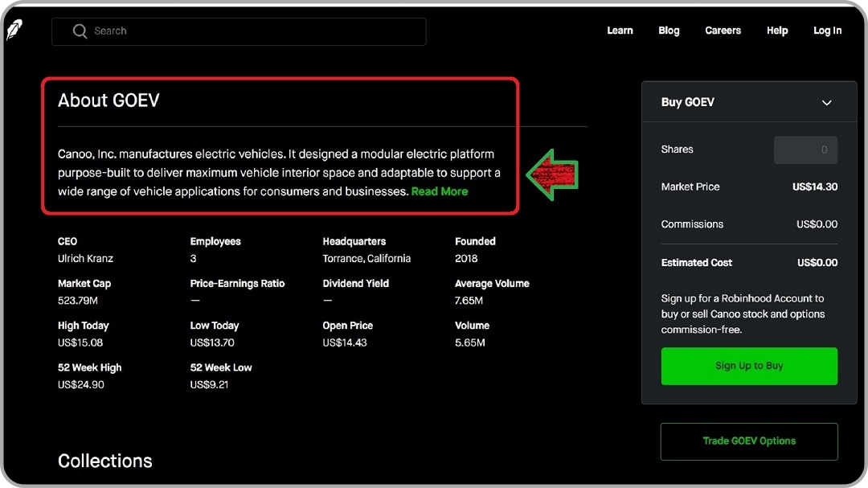This screenshot has width=868, height=488.
Task: Click the Volume value 5.65M
Action: point(470,342)
